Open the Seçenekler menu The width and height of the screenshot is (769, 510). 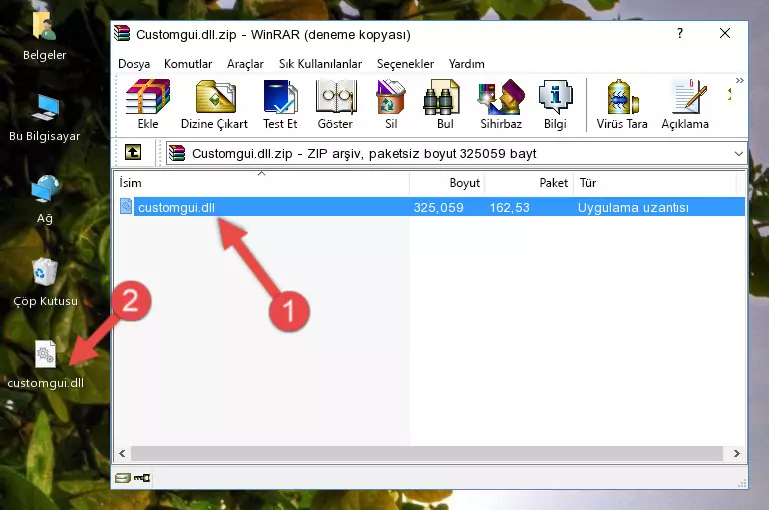click(405, 64)
